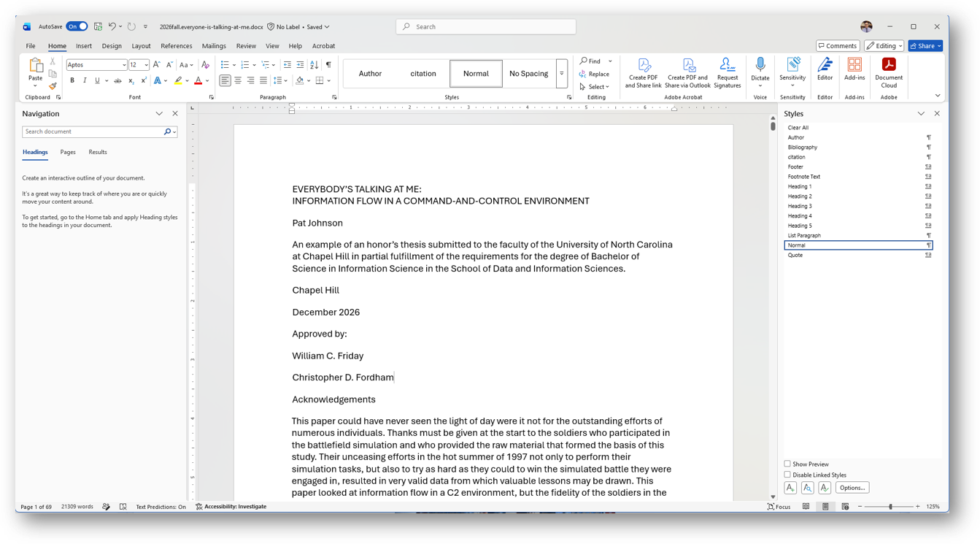Open the Find dropdown arrow
980x544 pixels.
point(611,61)
